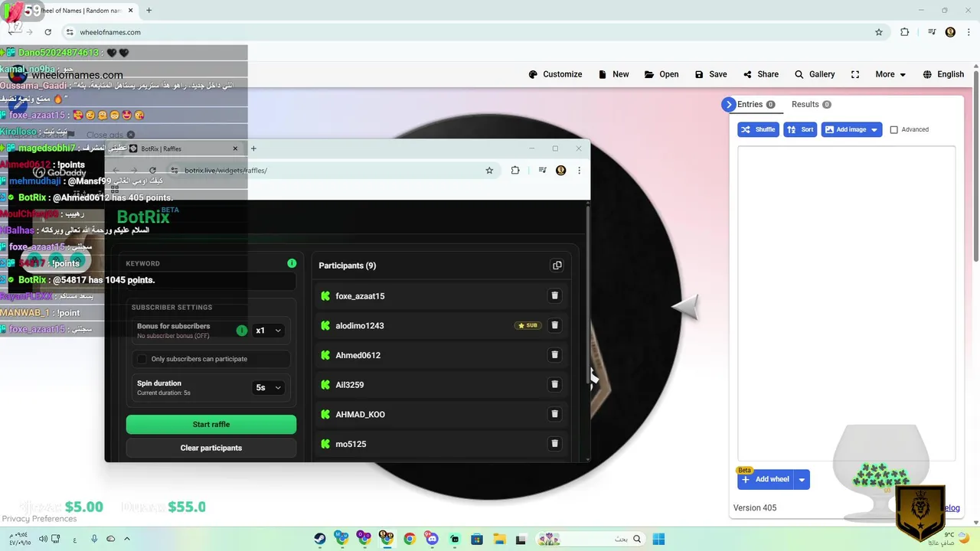Image resolution: width=980 pixels, height=551 pixels.
Task: Delete AHMAD_KOO from raffle
Action: pyautogui.click(x=555, y=414)
